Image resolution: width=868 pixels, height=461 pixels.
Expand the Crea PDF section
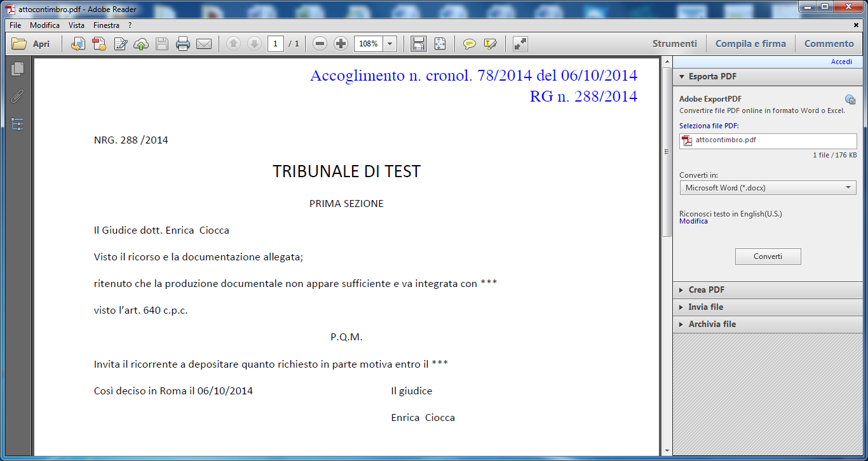(x=768, y=290)
